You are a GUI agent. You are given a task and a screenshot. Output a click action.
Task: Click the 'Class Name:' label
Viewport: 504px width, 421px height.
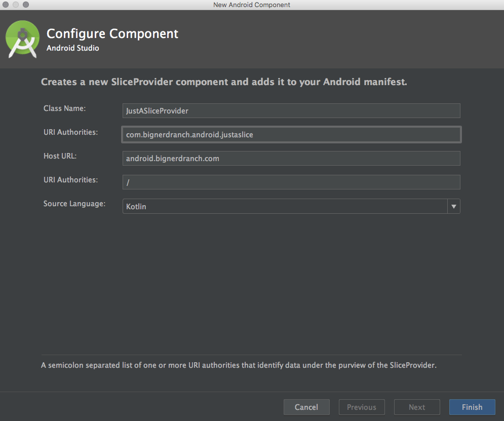coord(65,108)
